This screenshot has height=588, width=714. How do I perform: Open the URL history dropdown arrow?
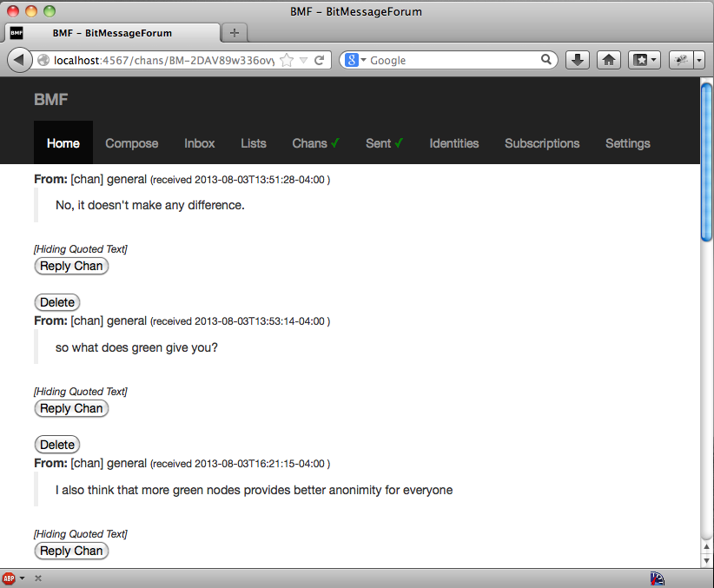click(304, 60)
